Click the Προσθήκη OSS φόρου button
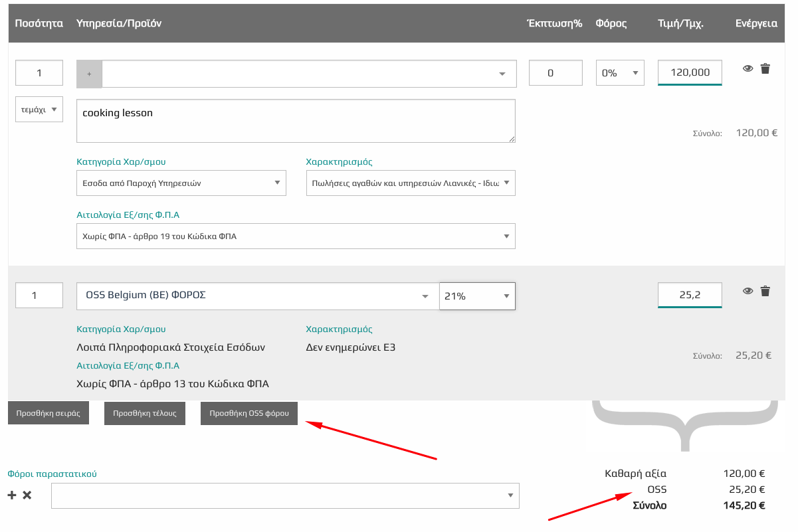The image size is (798, 532). 249,413
